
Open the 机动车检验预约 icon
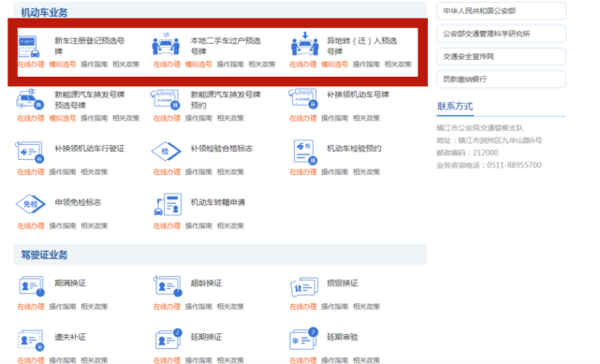pos(305,153)
